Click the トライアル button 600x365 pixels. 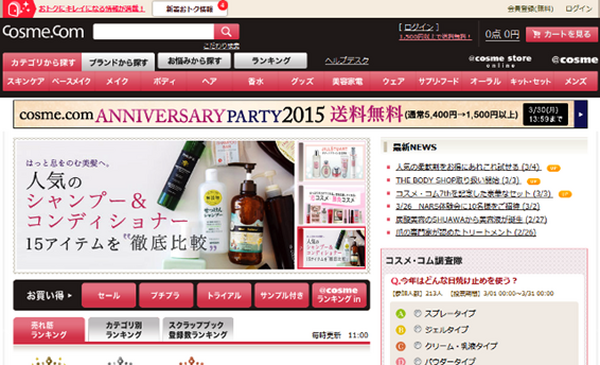(224, 295)
